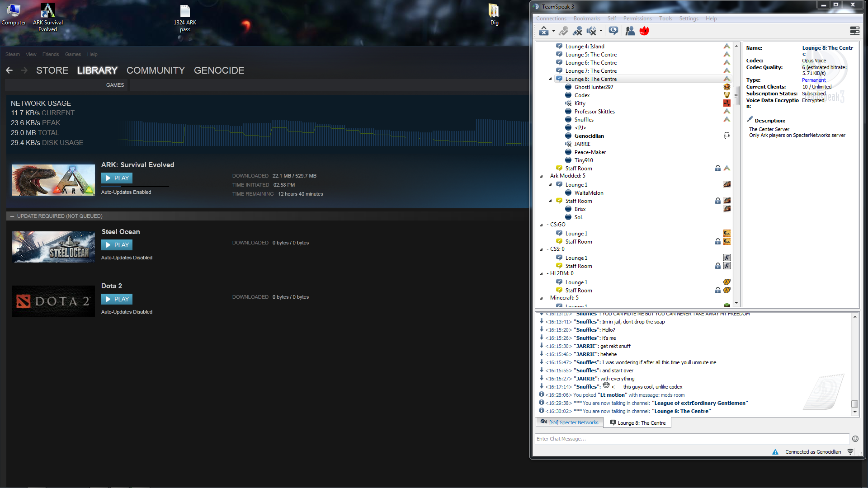This screenshot has width=868, height=488.
Task: Click PLAY for Steel Ocean
Action: tap(117, 245)
